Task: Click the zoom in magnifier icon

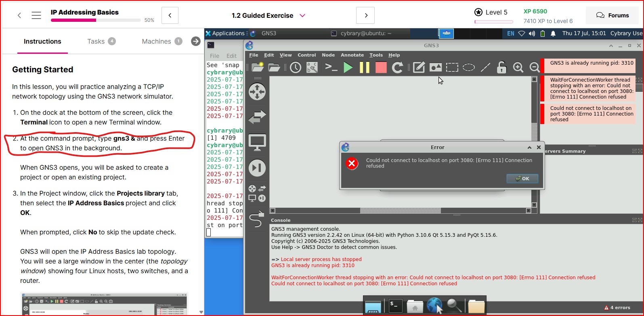Action: coord(518,67)
